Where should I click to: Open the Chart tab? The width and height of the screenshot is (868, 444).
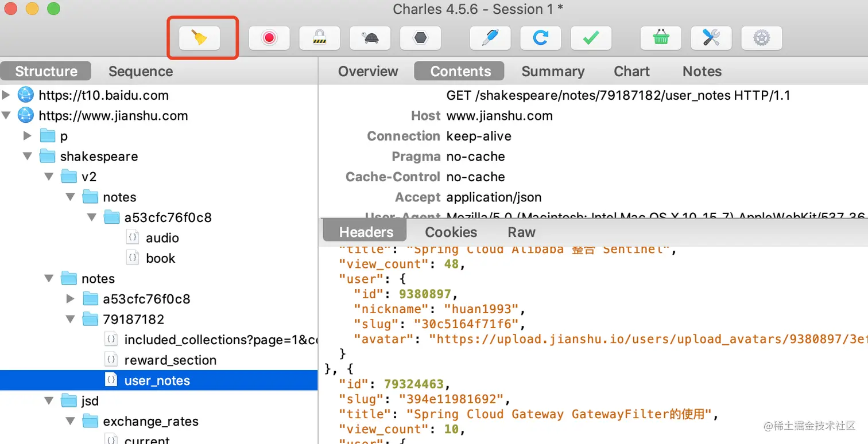pos(631,71)
